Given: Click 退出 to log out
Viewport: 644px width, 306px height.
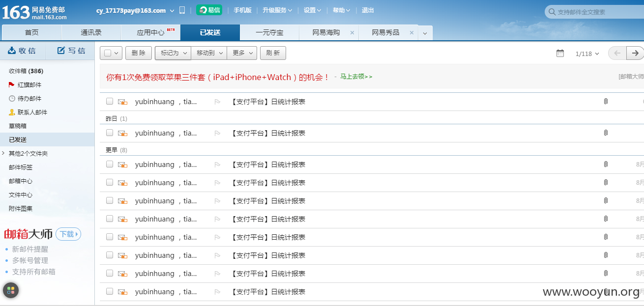Looking at the screenshot, I should coord(368,10).
